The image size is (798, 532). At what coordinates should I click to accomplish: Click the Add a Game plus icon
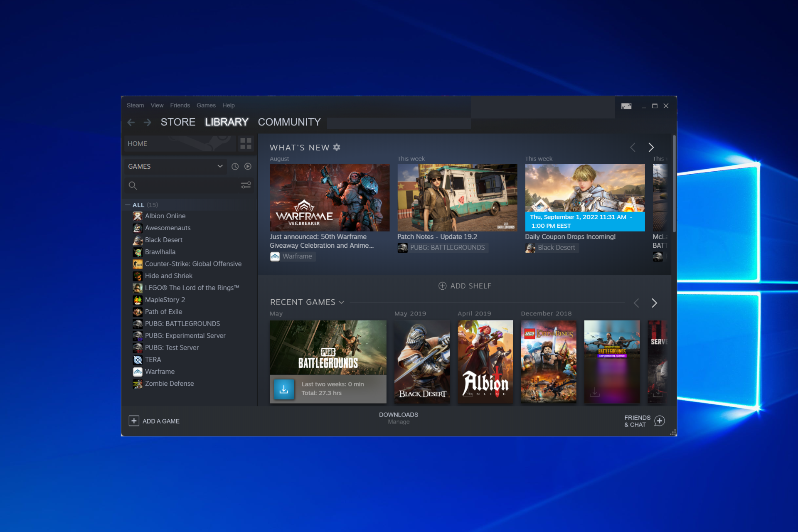[x=133, y=421]
